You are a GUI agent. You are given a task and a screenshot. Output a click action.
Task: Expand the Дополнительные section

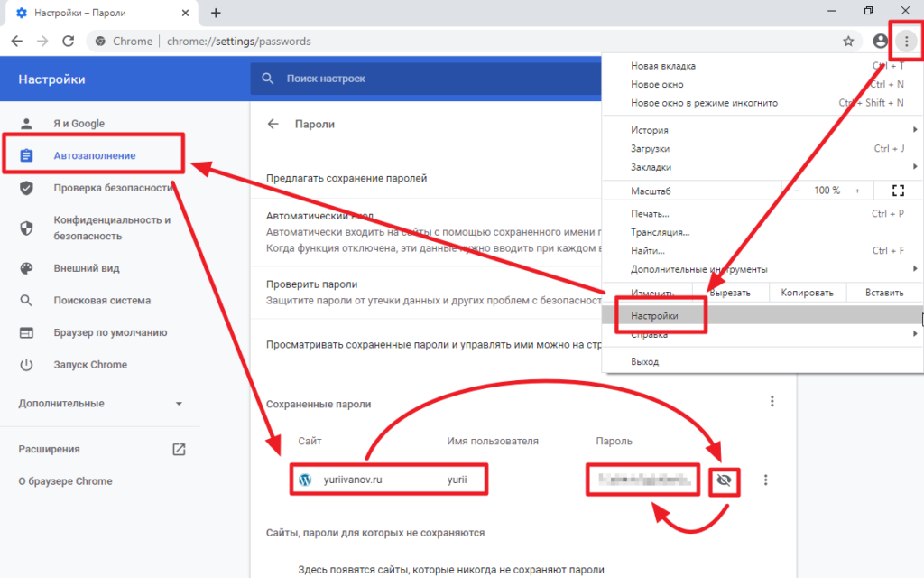coord(100,404)
